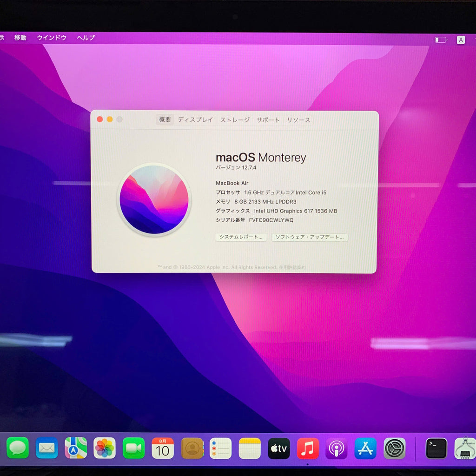Switch to the ディスプレイ tab

[196, 119]
